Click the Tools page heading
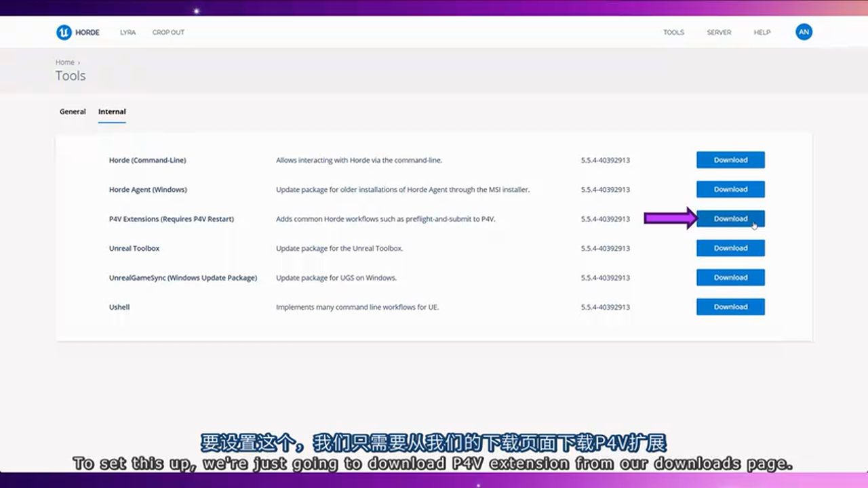868x488 pixels. [71, 76]
